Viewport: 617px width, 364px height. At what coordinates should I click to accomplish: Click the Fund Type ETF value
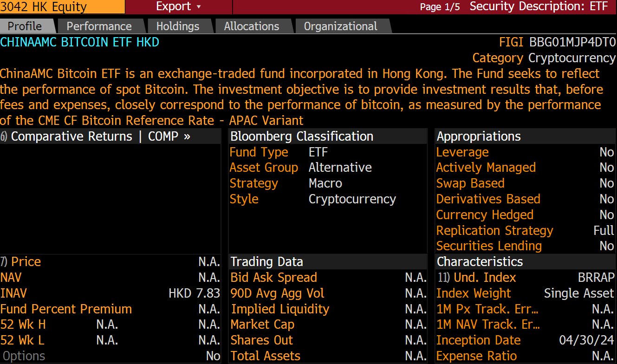click(x=318, y=152)
